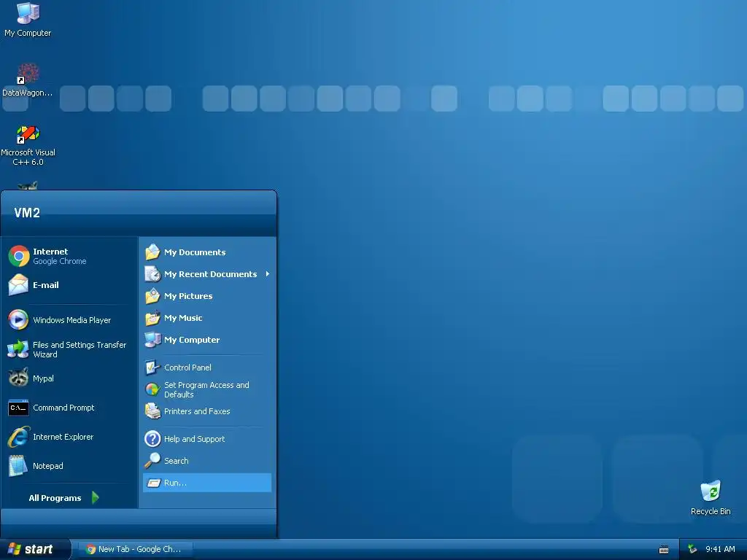Open the Printers and Faxes icon
This screenshot has width=747, height=560.
(152, 411)
